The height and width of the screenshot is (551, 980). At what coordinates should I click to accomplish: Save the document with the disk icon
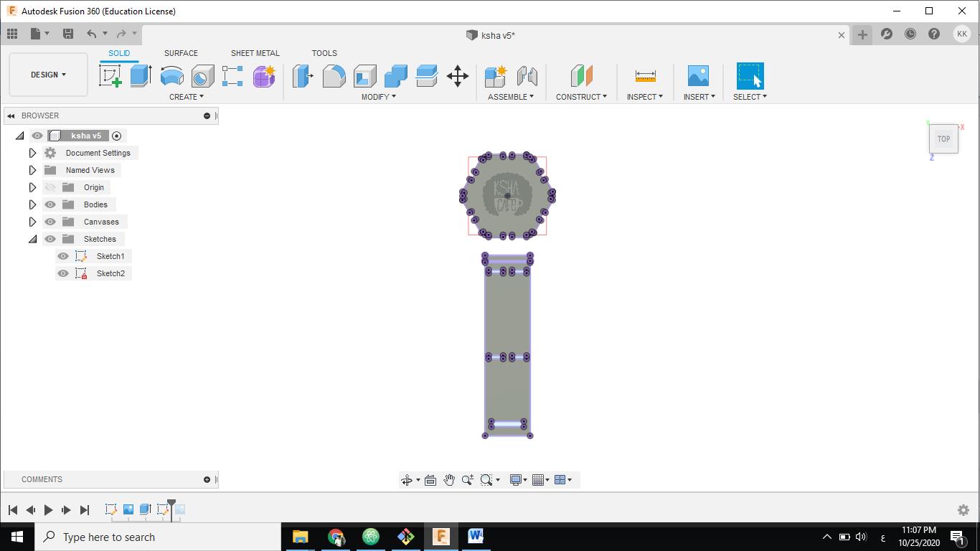(x=68, y=34)
